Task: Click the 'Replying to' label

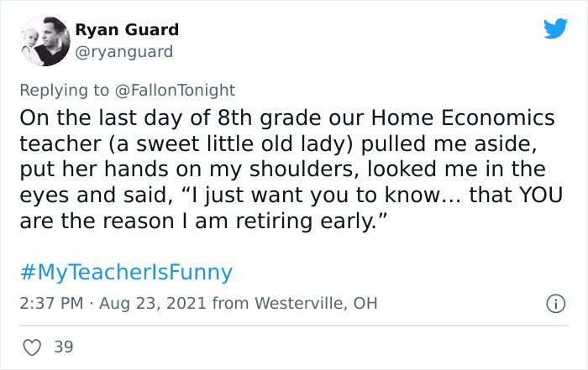Action: [x=64, y=91]
